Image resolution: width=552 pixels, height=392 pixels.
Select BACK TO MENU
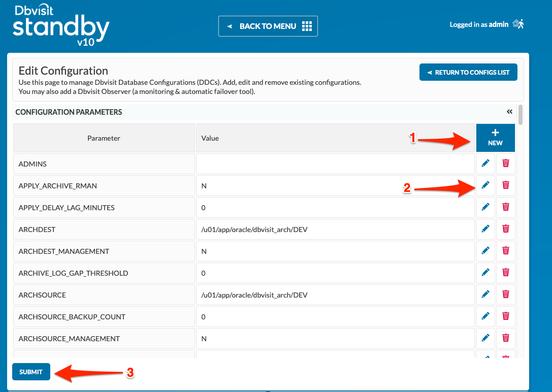coord(268,26)
